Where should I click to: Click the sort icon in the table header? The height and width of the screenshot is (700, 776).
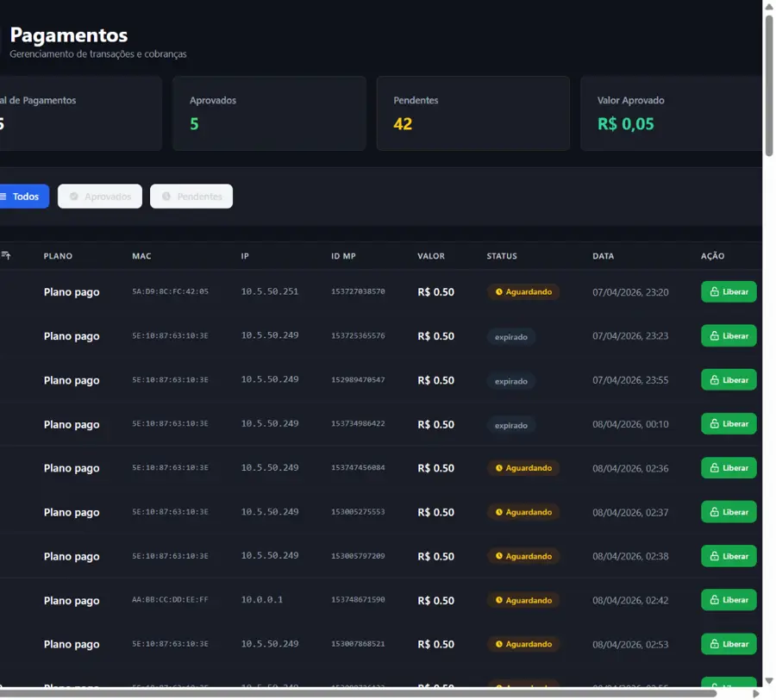click(6, 255)
